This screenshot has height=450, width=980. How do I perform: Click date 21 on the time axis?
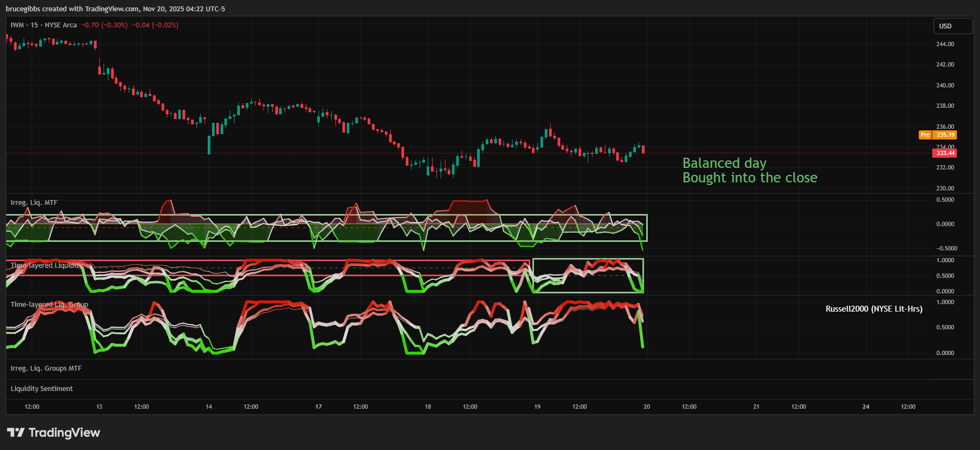(x=756, y=407)
